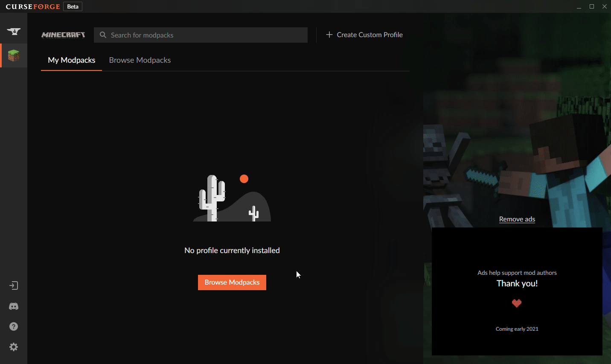Switch to the My Modpacks tab
The height and width of the screenshot is (364, 611).
click(x=72, y=60)
